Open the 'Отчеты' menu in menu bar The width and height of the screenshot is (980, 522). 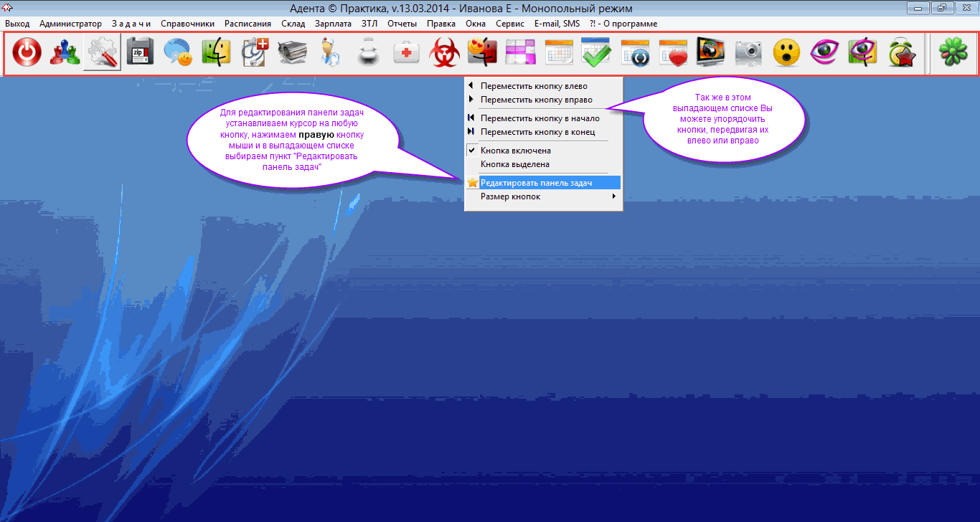(402, 24)
